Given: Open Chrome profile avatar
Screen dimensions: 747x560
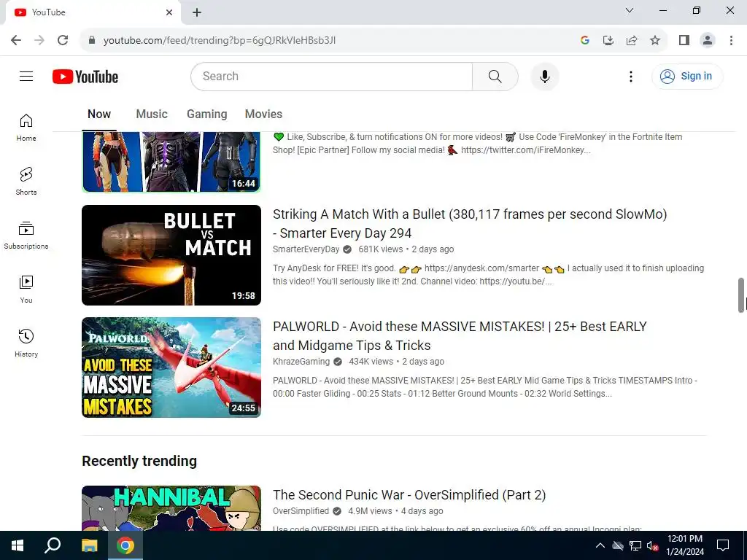Looking at the screenshot, I should point(708,41).
